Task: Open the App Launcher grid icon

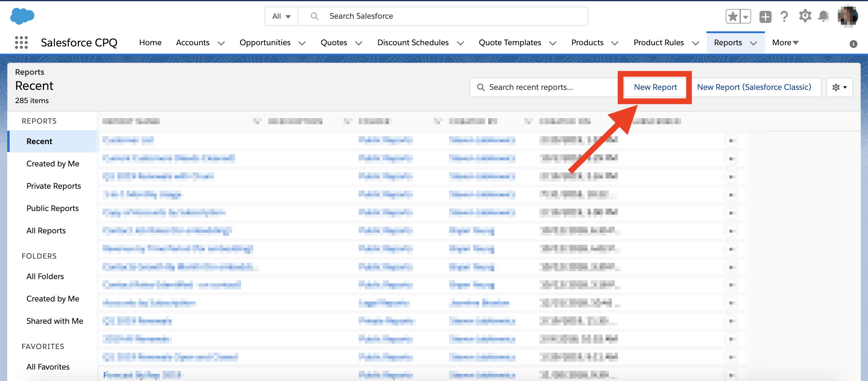Action: point(21,43)
